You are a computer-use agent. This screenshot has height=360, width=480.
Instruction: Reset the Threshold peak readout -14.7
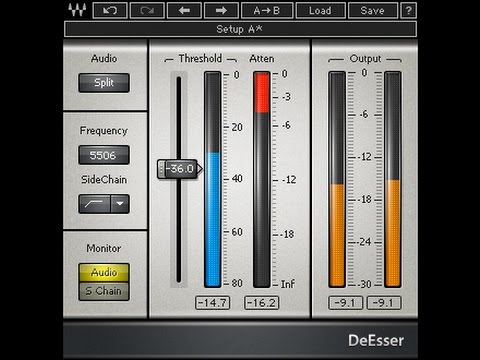pos(213,303)
